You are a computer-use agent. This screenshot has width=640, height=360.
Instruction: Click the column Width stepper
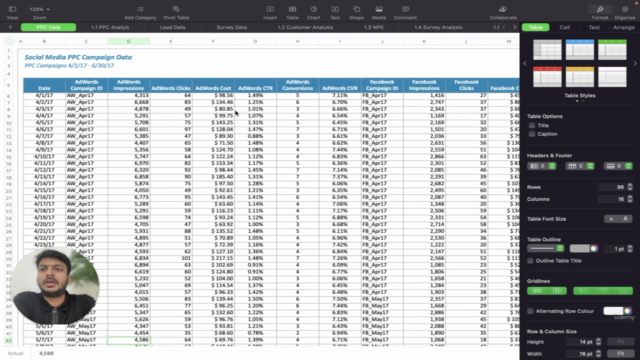tap(598, 354)
